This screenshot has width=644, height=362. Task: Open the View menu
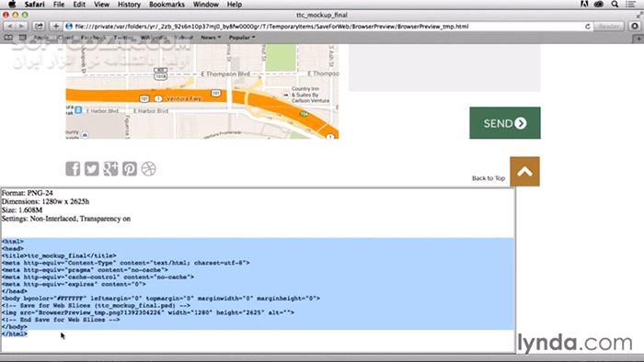(101, 5)
